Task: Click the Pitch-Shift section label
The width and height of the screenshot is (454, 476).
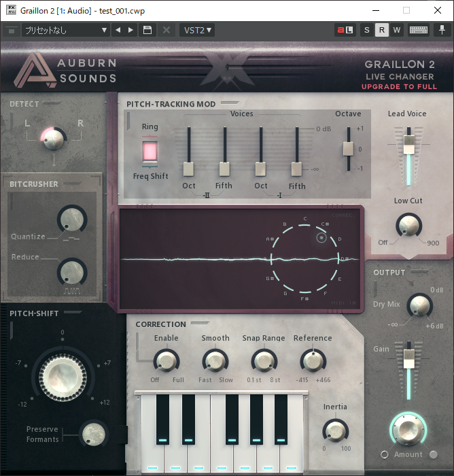Action: (34, 313)
